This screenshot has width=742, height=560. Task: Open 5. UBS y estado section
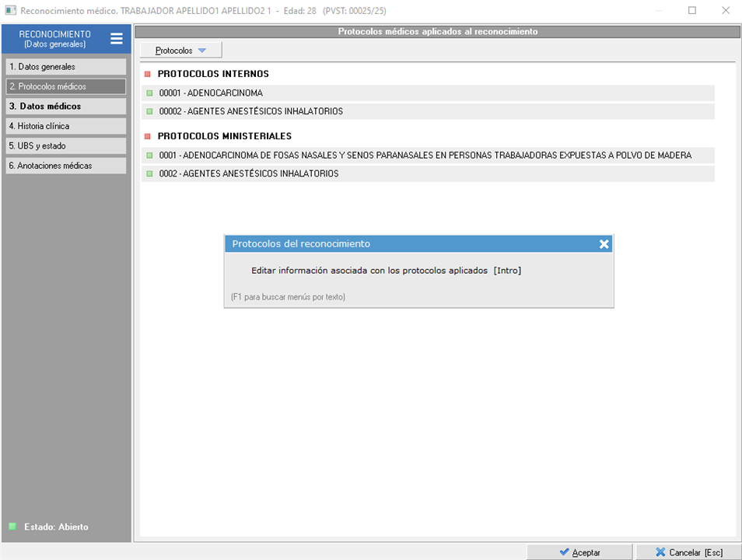click(x=65, y=145)
